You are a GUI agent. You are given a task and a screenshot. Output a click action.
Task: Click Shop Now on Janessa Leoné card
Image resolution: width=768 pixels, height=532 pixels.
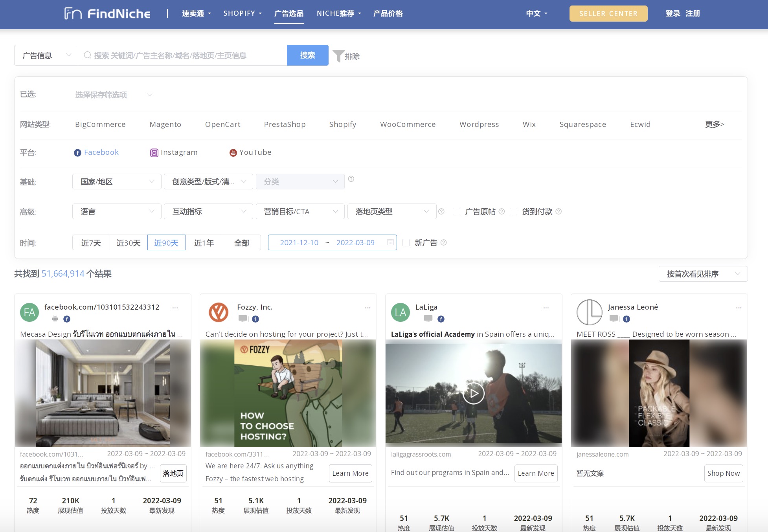pos(723,473)
